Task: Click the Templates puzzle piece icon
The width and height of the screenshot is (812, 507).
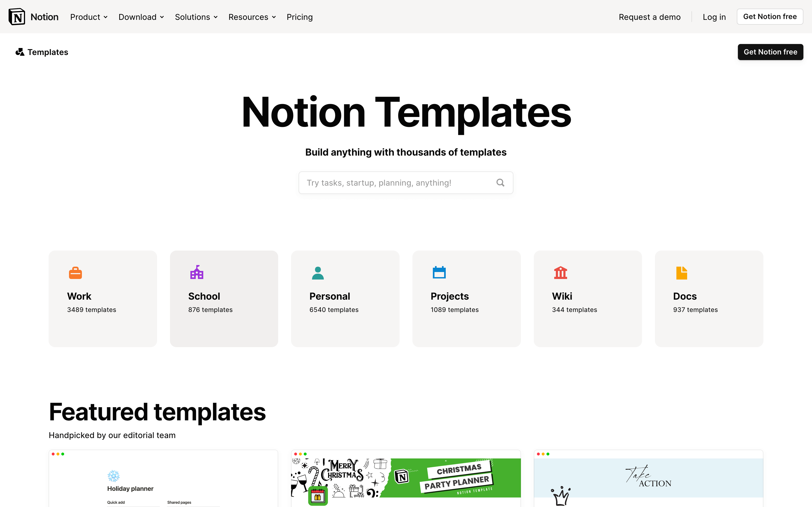Action: [x=20, y=52]
